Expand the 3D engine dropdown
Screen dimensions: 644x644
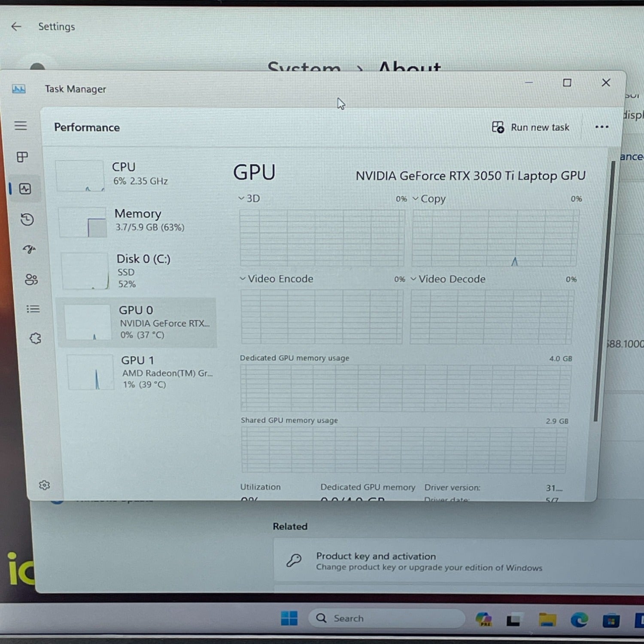(x=249, y=198)
